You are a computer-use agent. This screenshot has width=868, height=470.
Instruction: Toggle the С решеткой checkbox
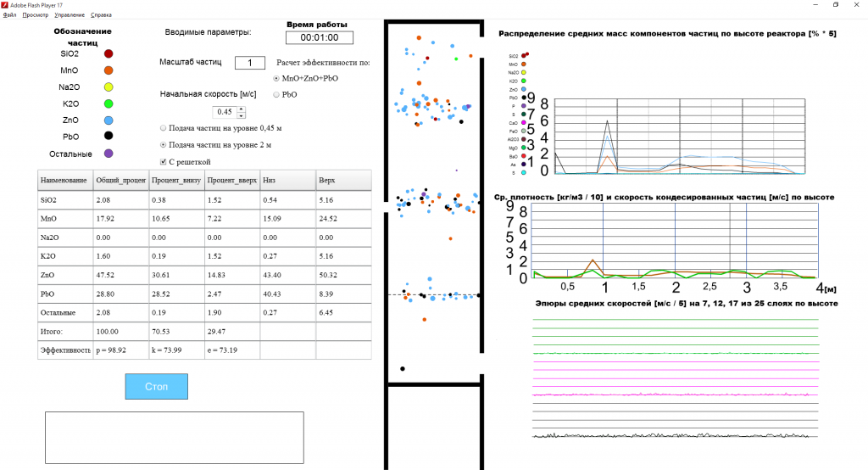(164, 162)
